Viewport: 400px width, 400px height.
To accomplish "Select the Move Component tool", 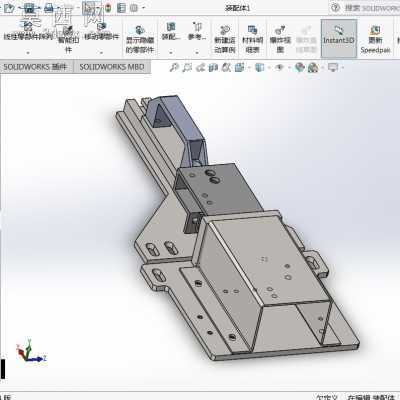I will click(101, 32).
